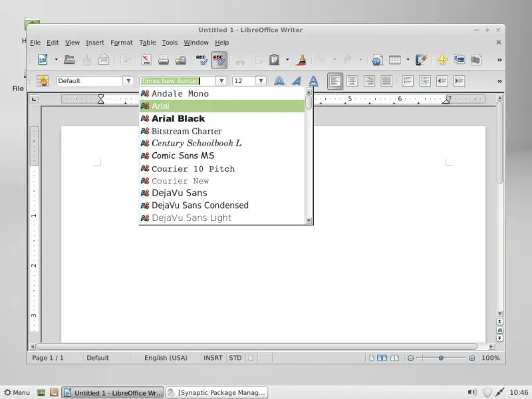Insert a table with the Table icon
The width and height of the screenshot is (532, 399).
click(394, 60)
